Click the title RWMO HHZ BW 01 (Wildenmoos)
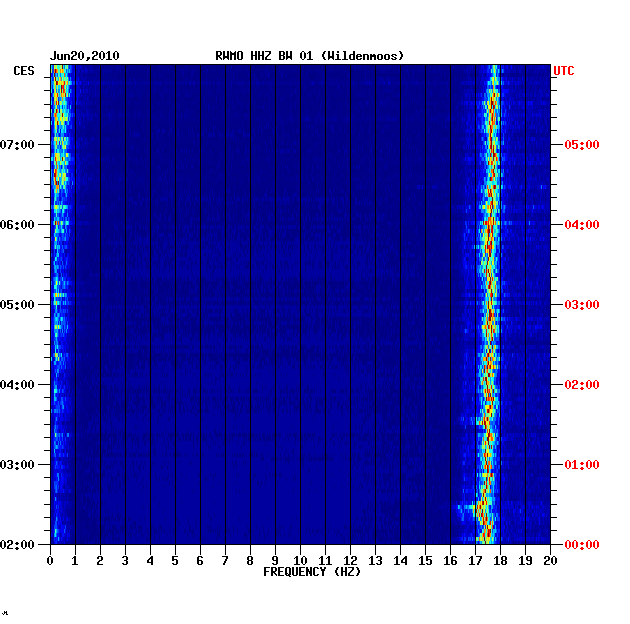Image resolution: width=630 pixels, height=624 pixels. click(x=309, y=56)
